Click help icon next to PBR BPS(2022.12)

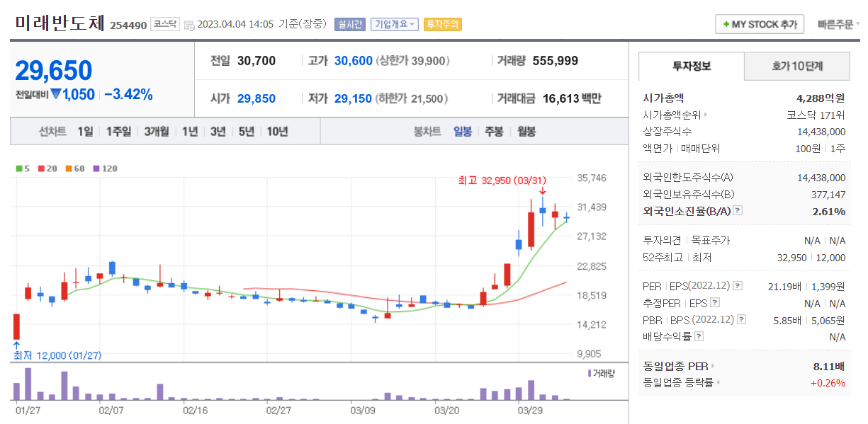coord(741,320)
